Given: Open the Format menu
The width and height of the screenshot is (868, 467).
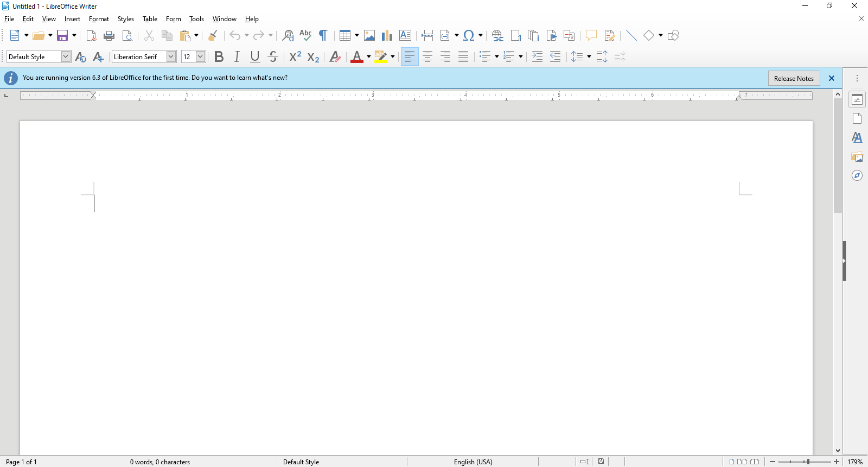Looking at the screenshot, I should tap(99, 19).
